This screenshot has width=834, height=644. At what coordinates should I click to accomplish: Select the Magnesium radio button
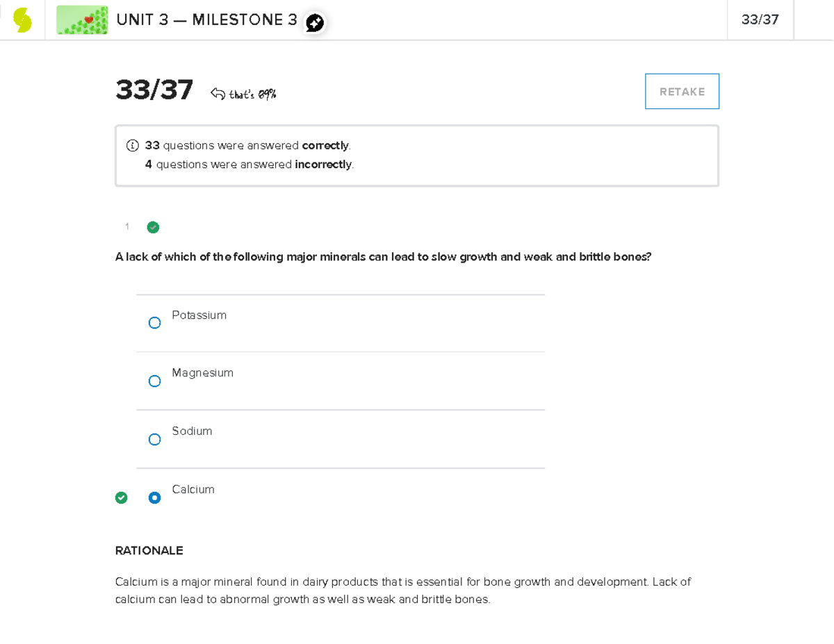click(x=155, y=381)
